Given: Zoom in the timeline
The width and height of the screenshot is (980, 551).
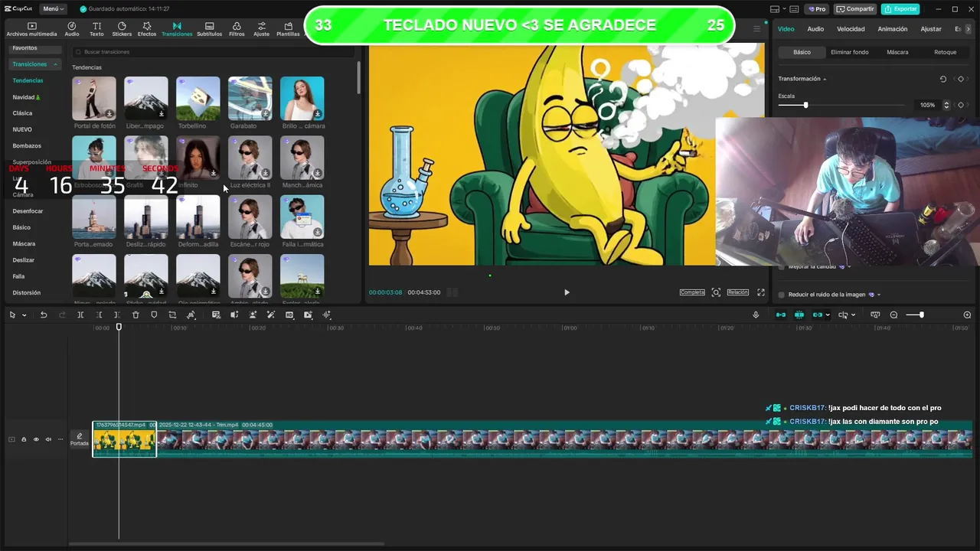Looking at the screenshot, I should [x=967, y=315].
